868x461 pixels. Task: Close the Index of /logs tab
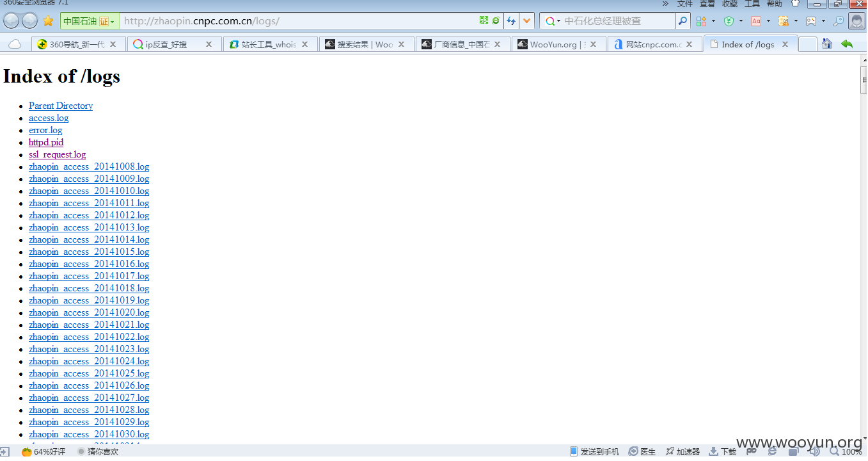785,44
